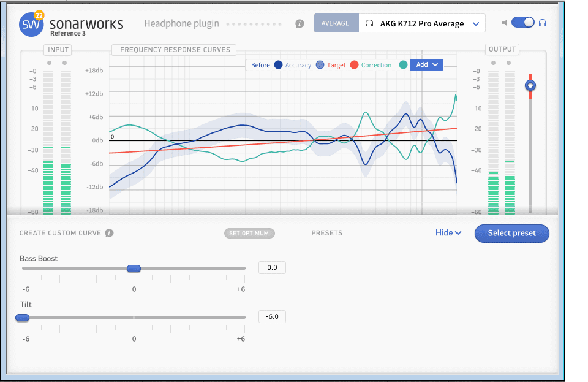Click right input clip indicator dot

[64, 63]
